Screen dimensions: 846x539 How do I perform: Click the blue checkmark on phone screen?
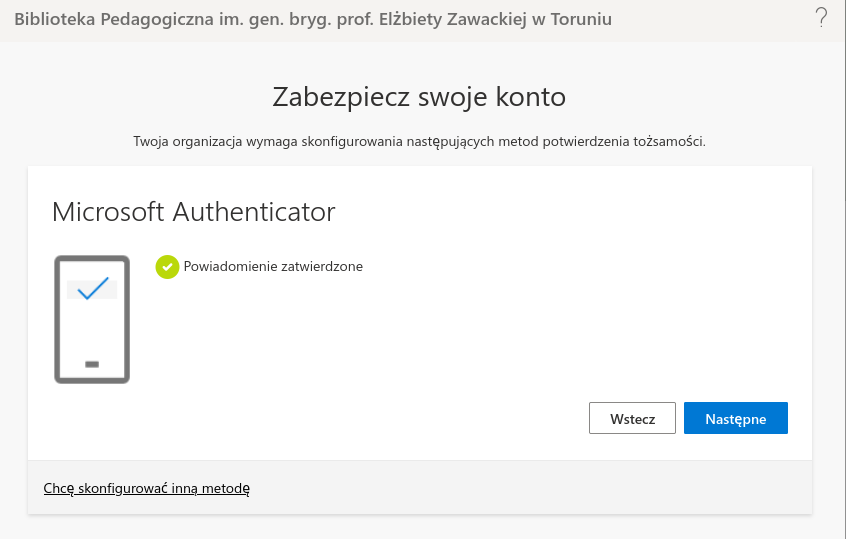(92, 289)
